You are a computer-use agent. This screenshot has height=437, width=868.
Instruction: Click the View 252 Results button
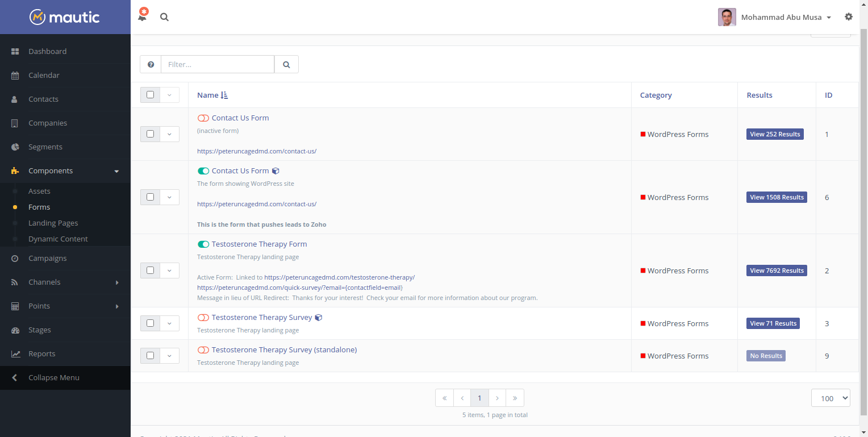(775, 134)
